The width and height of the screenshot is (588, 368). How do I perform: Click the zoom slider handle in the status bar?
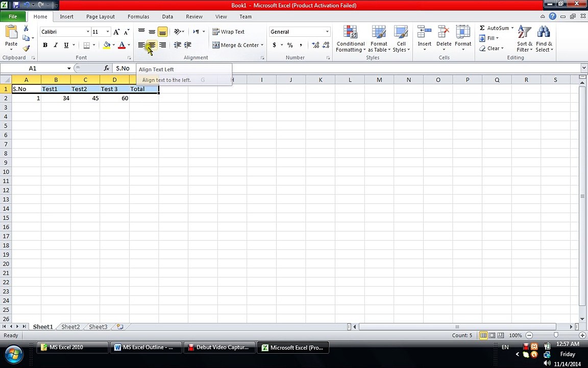(556, 335)
